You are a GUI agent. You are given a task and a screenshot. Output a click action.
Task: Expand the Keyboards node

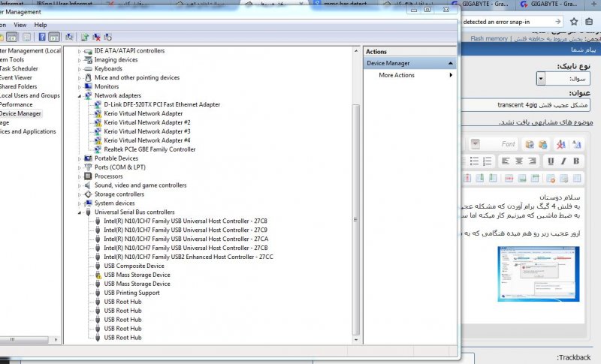[x=80, y=69]
